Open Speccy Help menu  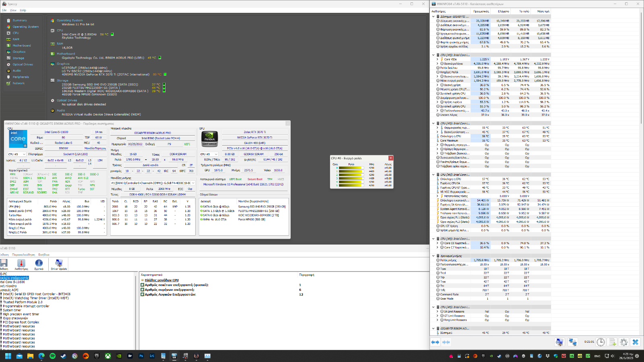[x=23, y=10]
